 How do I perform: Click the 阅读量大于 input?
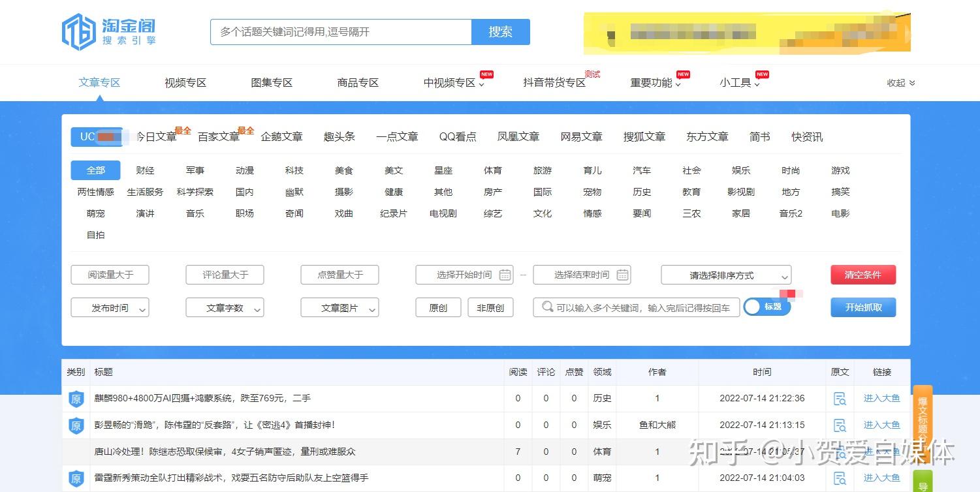coord(110,275)
